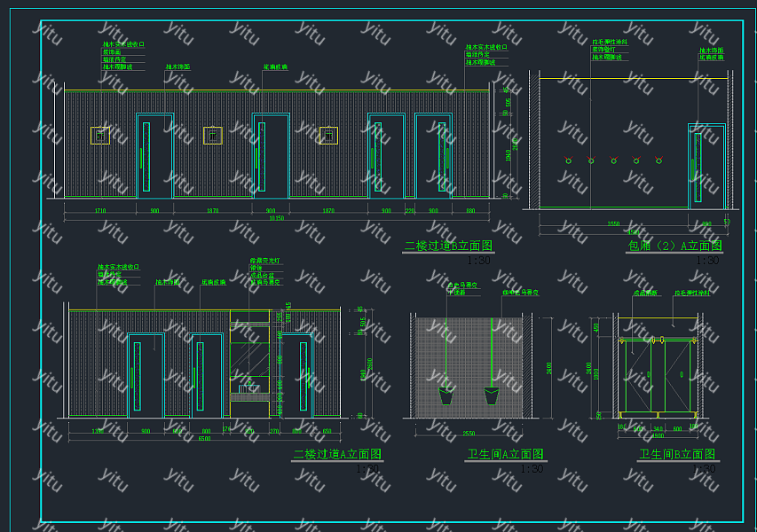Click the first red wall hook in private room
757x532 pixels.
568,160
